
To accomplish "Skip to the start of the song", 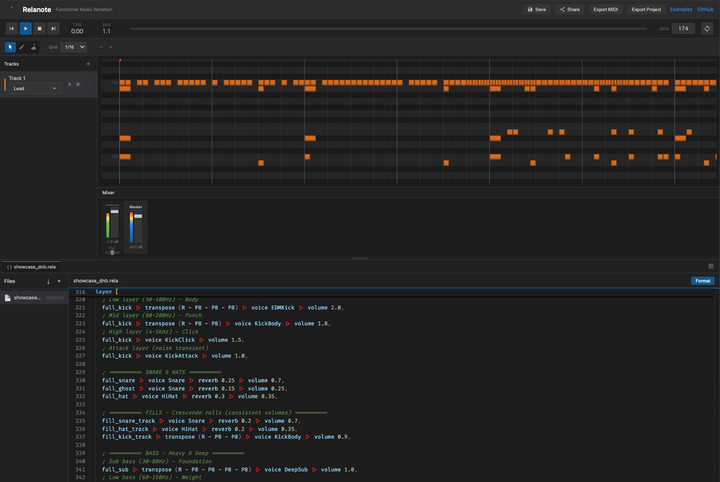I will (12, 29).
